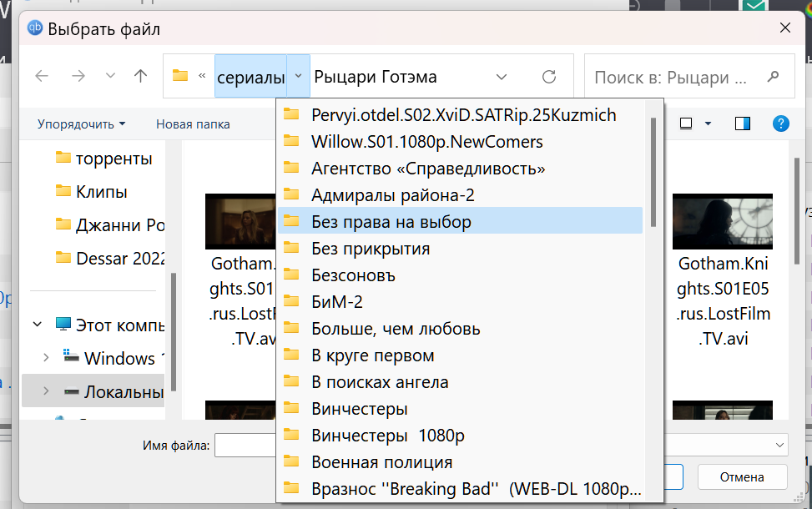This screenshot has height=509, width=812.
Task: Expand the Windows drive tree node
Action: [47, 358]
